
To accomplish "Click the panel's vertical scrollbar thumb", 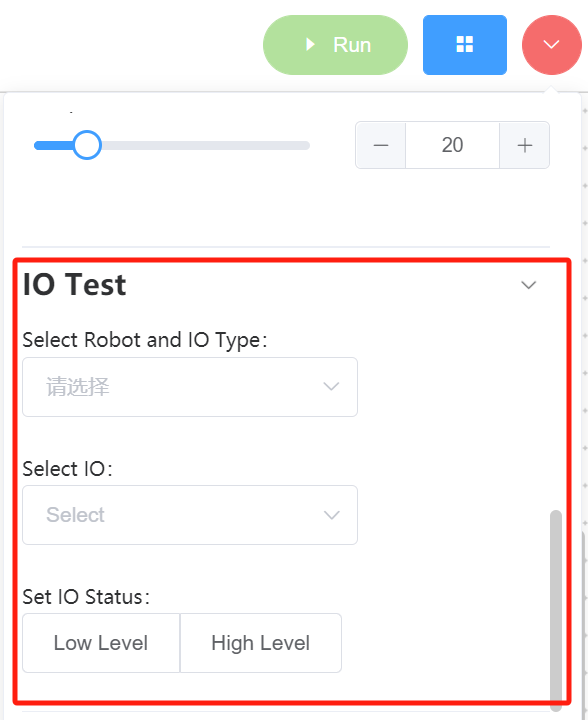I will (556, 610).
